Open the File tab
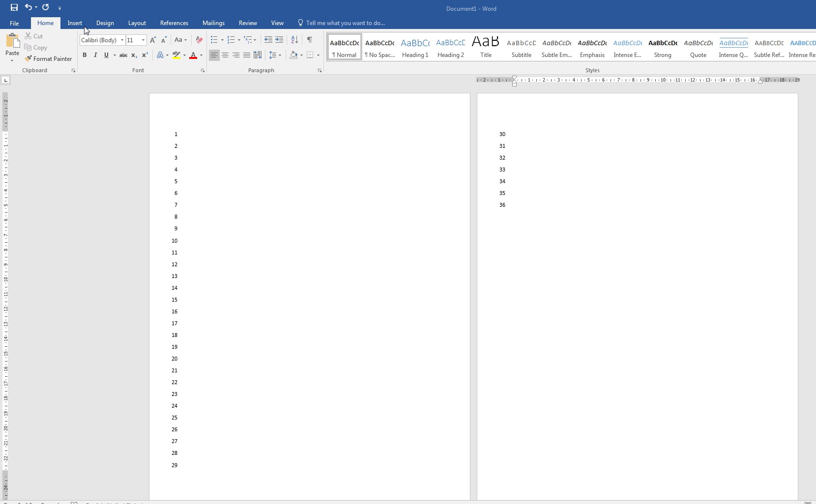The image size is (816, 504). [x=14, y=23]
